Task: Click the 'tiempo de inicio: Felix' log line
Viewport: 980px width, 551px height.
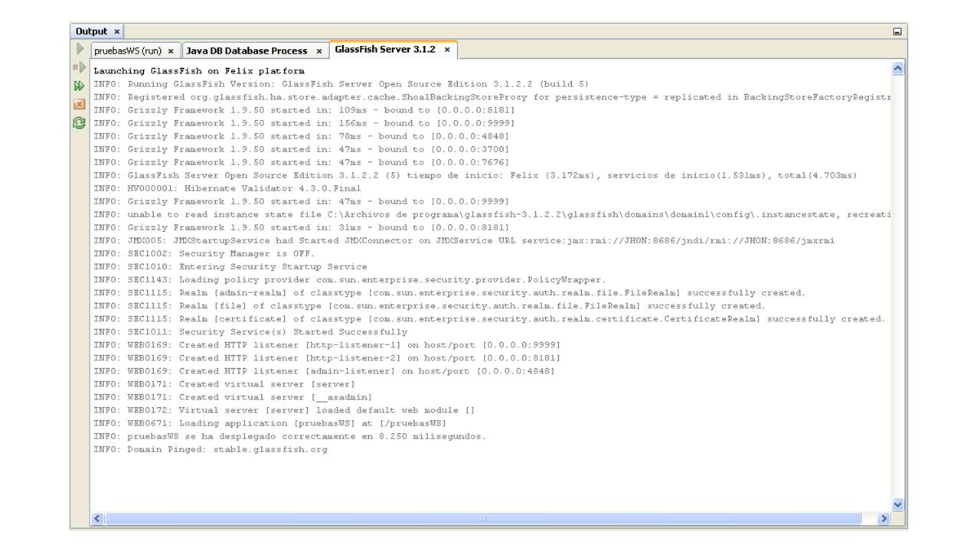Action: (x=475, y=175)
